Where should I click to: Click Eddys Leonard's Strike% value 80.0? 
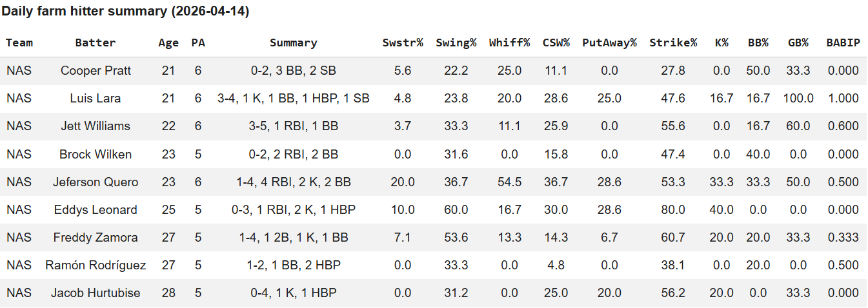point(673,210)
